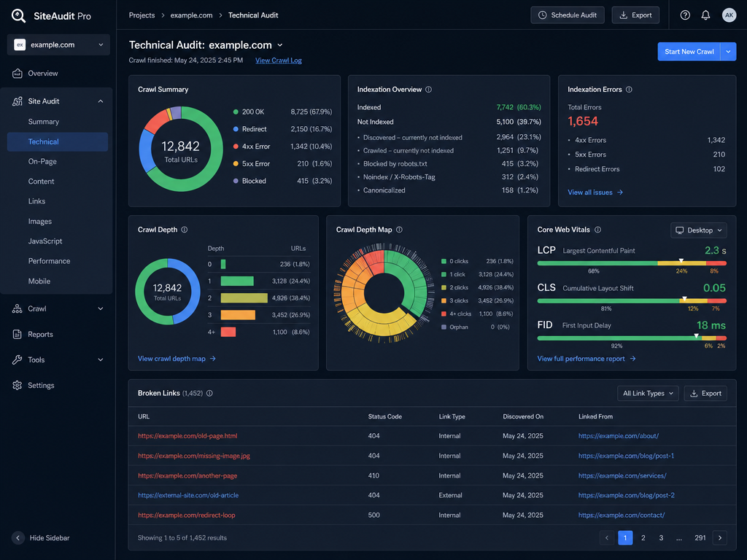This screenshot has height=560, width=747.
Task: Click the Core Web Vitals info icon
Action: (597, 230)
